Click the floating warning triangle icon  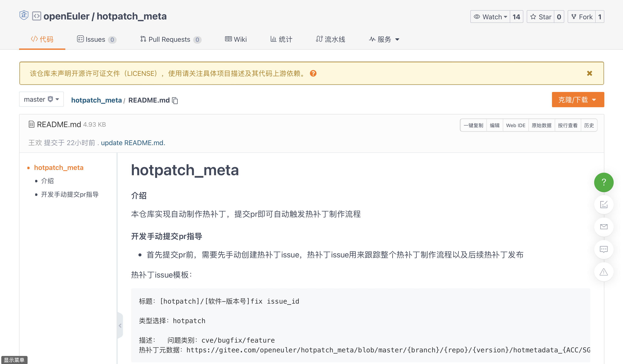(603, 272)
